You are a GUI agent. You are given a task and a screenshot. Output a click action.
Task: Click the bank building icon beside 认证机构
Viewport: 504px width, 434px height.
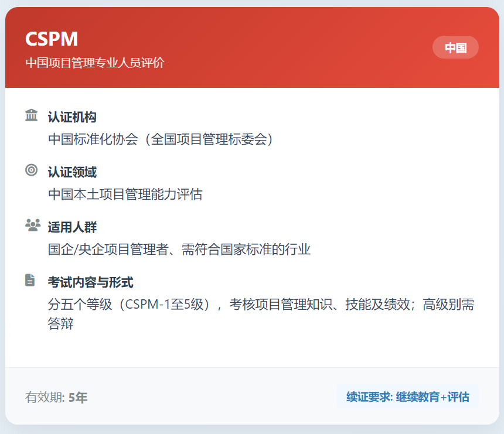pyautogui.click(x=32, y=115)
